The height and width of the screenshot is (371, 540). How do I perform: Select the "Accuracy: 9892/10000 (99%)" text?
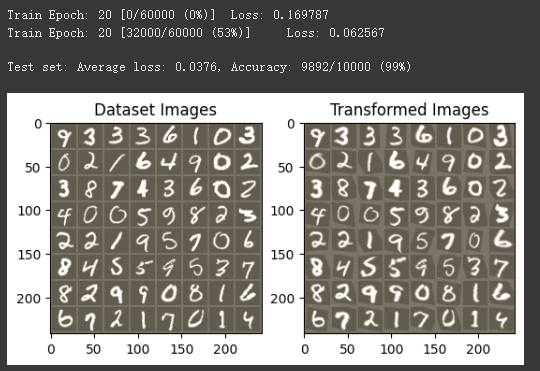[x=321, y=66]
